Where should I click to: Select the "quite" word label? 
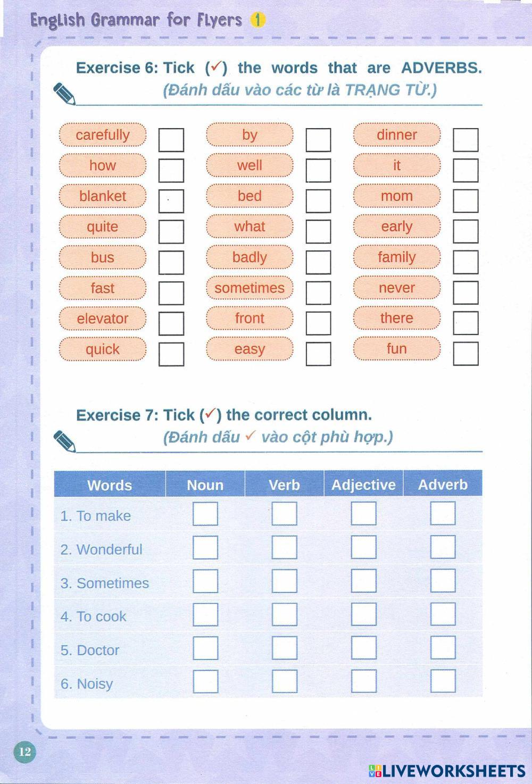(102, 227)
